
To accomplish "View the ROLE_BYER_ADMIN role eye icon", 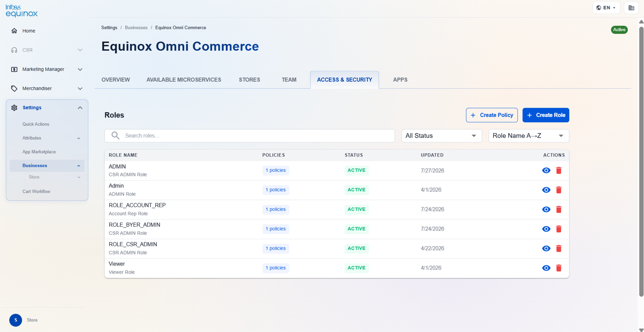I will [546, 229].
